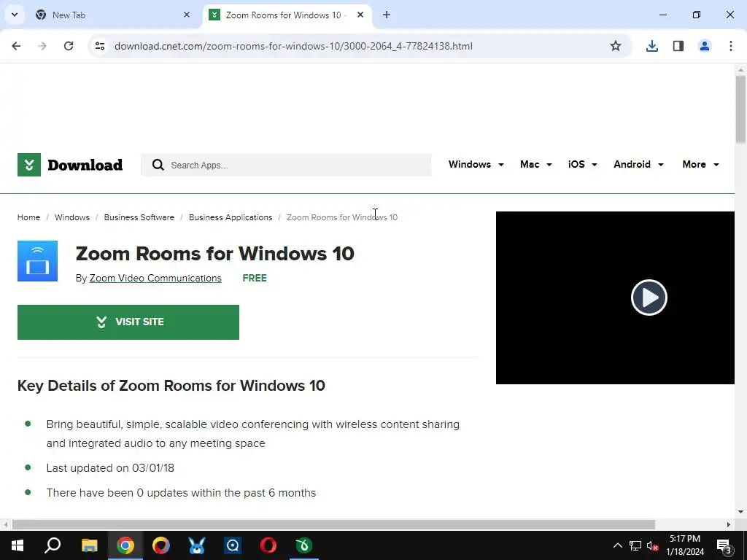Viewport: 747px width, 560px height.
Task: Click the FREE price label
Action: tap(255, 278)
